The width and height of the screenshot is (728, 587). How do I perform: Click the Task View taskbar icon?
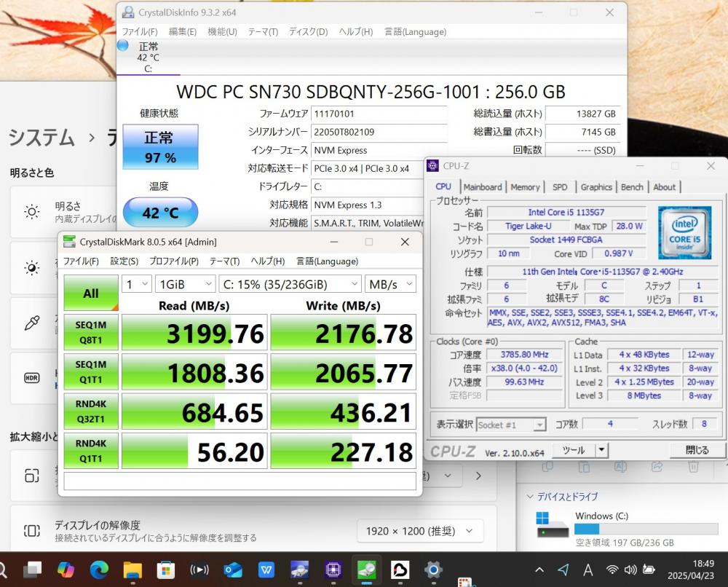coord(33,570)
